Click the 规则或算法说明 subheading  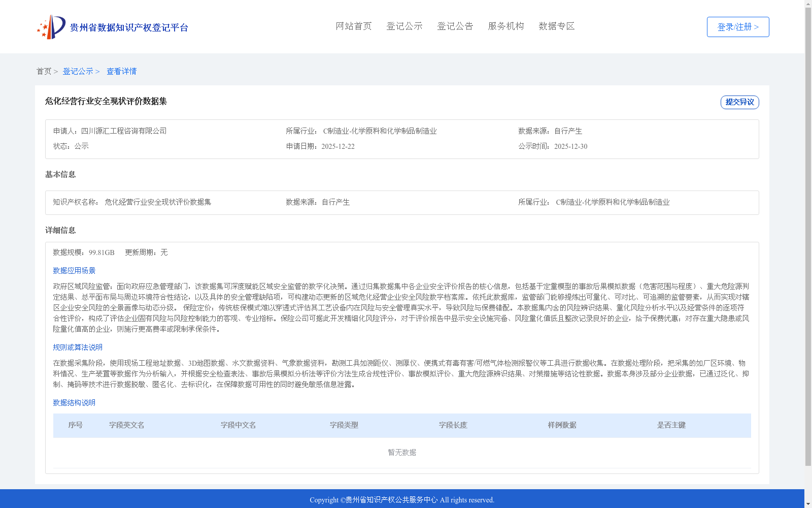point(78,347)
